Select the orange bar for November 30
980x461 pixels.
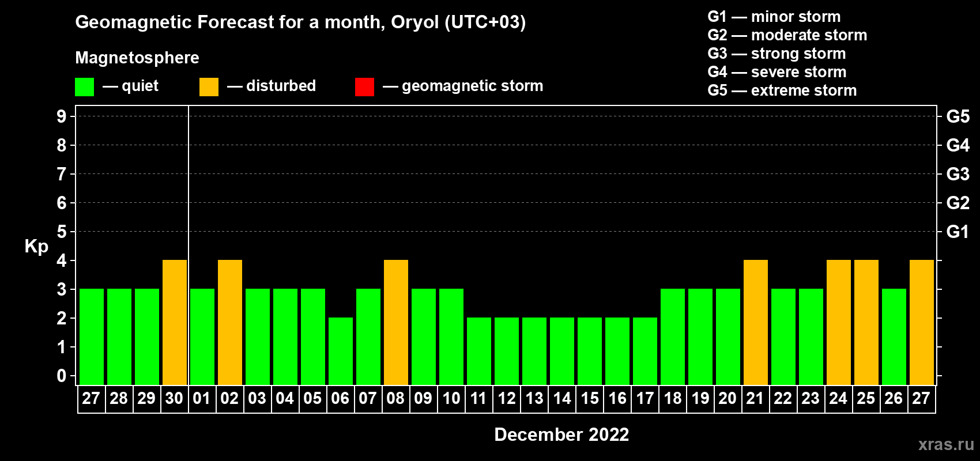[x=175, y=323]
